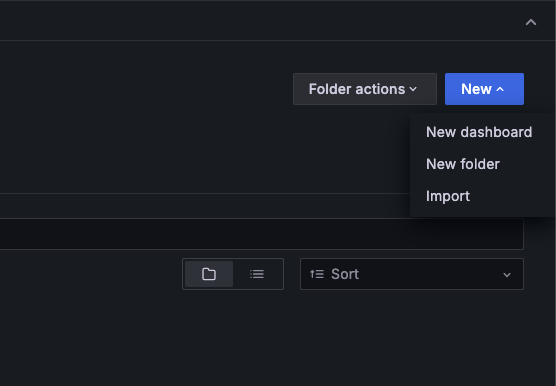The width and height of the screenshot is (556, 386).
Task: Close the blue New dropdown button
Action: tap(484, 89)
